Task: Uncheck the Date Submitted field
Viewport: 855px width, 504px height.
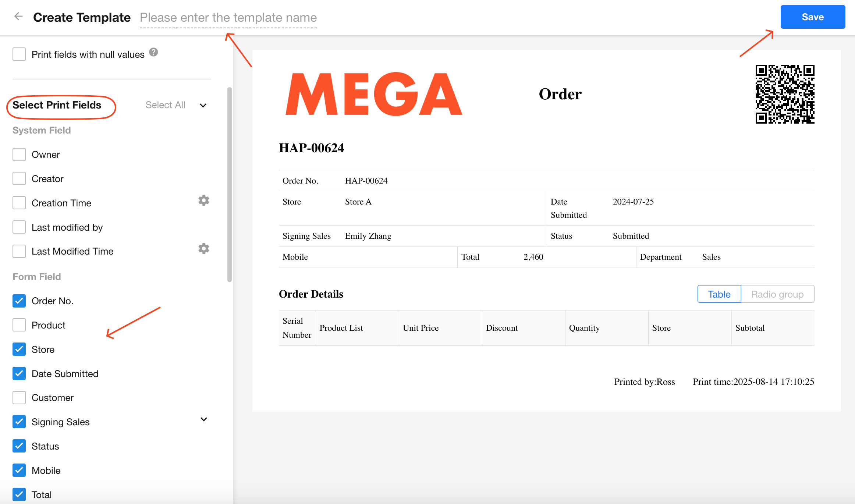Action: coord(19,374)
